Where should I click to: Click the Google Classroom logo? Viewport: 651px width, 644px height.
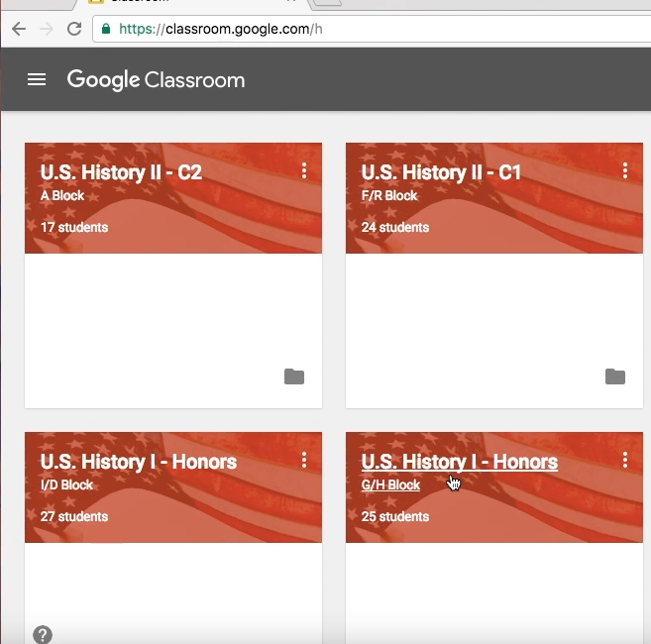(x=156, y=79)
